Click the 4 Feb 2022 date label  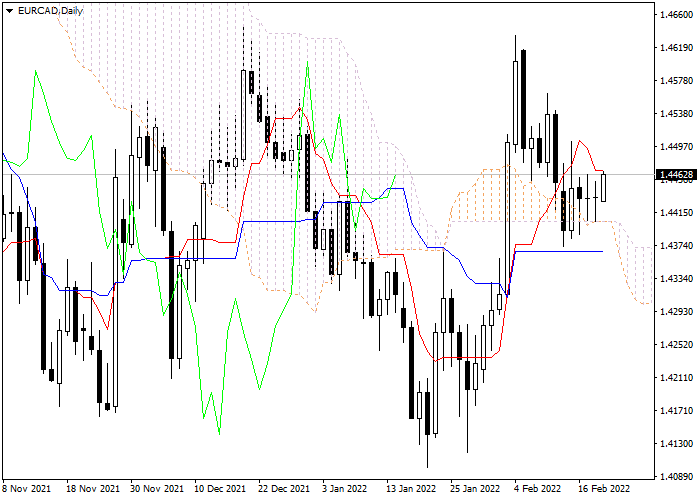click(537, 489)
